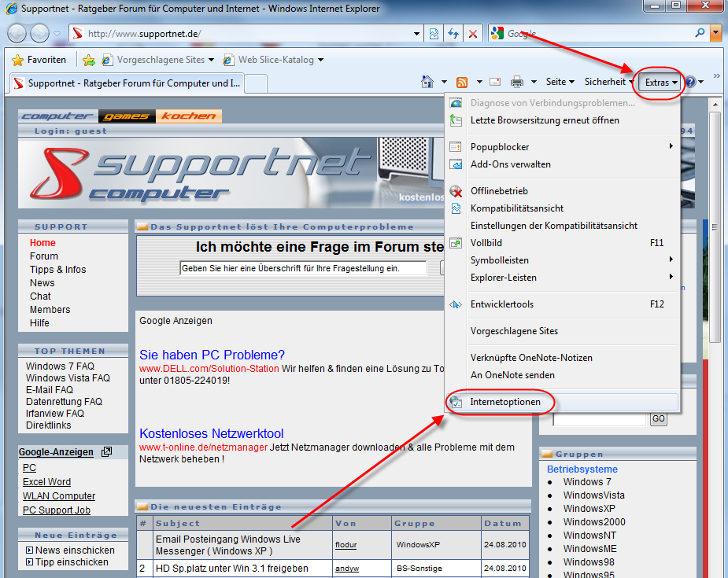
Task: Click the toolbar overflow chevron
Action: [x=717, y=76]
